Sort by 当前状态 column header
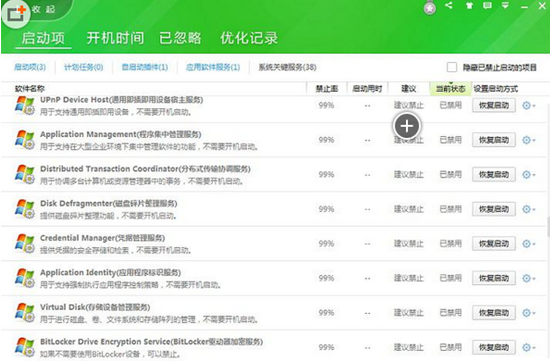This screenshot has width=550, height=361. [x=450, y=88]
